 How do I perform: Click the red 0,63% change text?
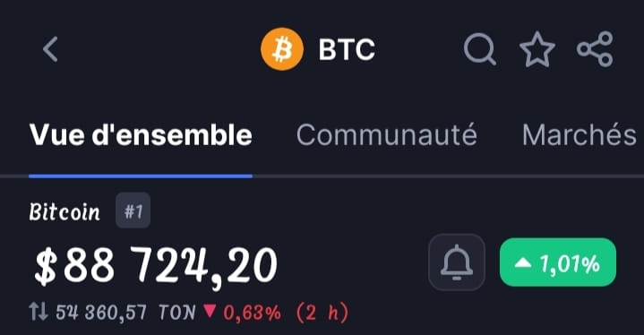point(253,313)
